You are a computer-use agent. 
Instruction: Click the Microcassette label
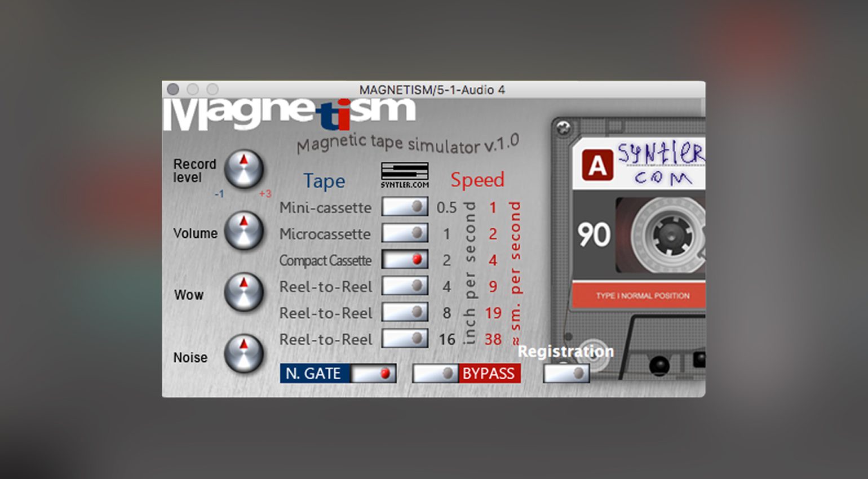[x=325, y=234]
